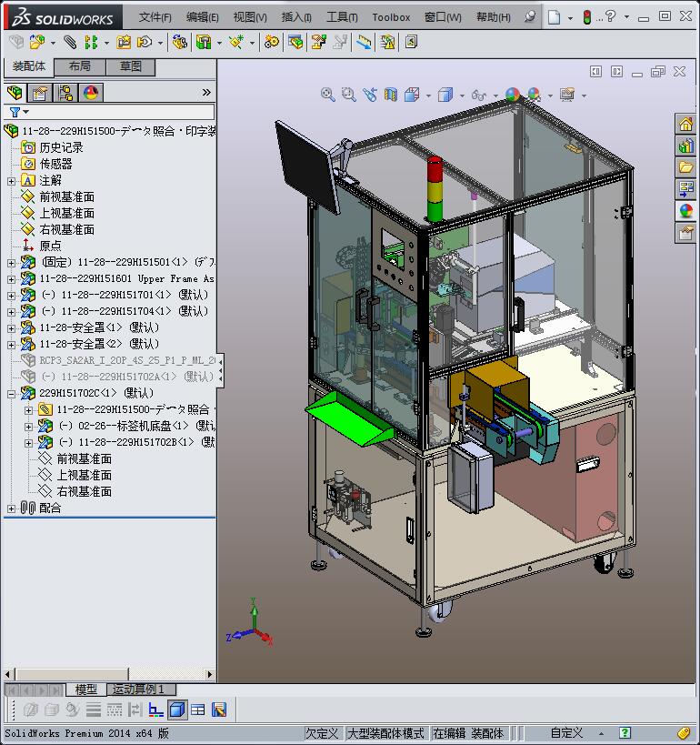
Task: Open the 编辑(E) menu
Action: click(203, 17)
